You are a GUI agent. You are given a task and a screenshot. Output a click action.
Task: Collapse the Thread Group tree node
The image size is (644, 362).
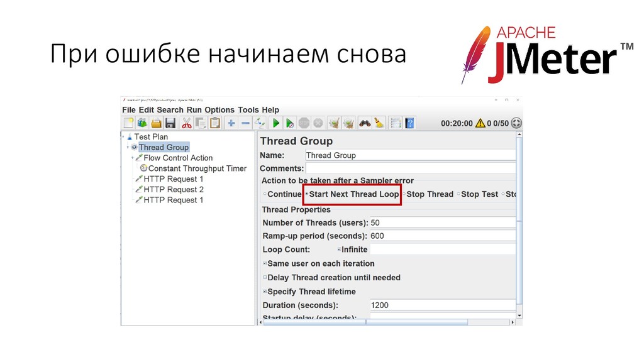[128, 147]
